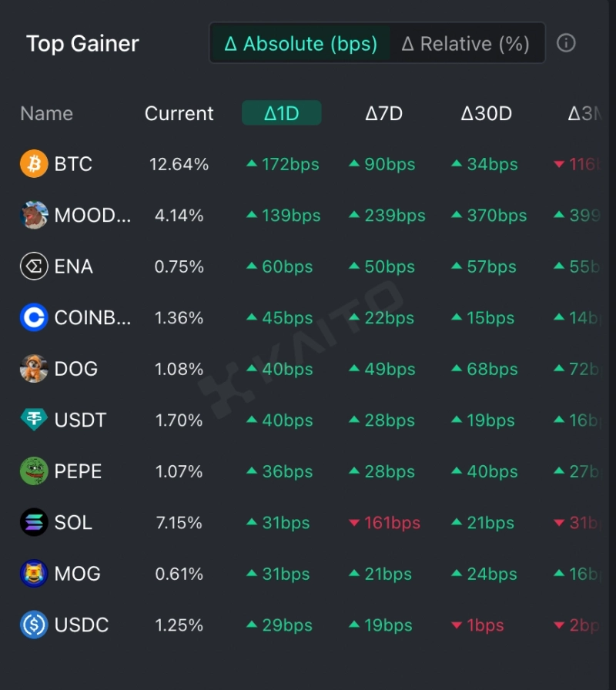Click the USDT Tether icon
This screenshot has width=616, height=690.
click(x=34, y=420)
